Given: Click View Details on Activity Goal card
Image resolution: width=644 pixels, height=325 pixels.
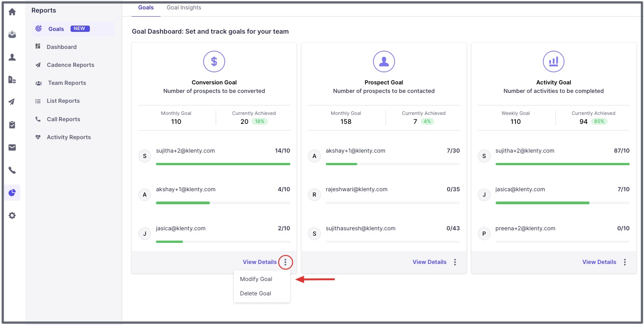Looking at the screenshot, I should click(x=599, y=262).
